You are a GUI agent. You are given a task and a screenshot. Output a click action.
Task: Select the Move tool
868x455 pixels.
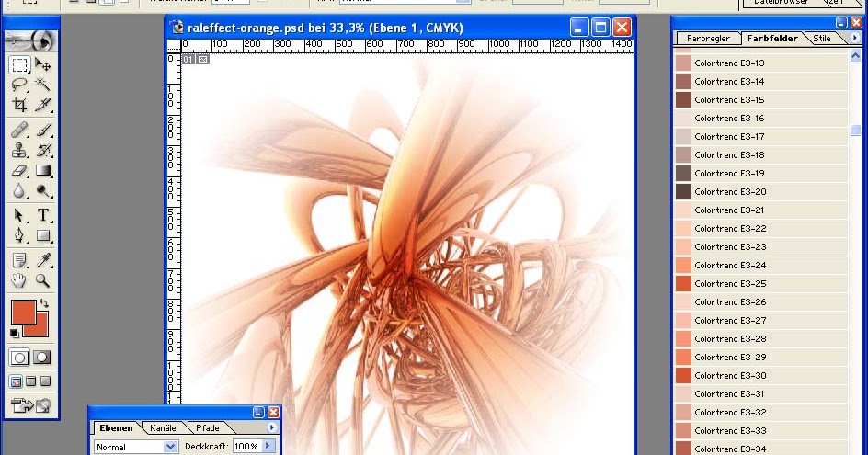pos(42,64)
